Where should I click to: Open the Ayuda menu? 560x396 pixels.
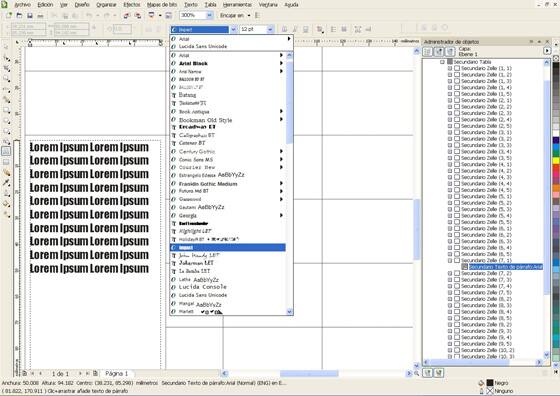click(x=291, y=5)
